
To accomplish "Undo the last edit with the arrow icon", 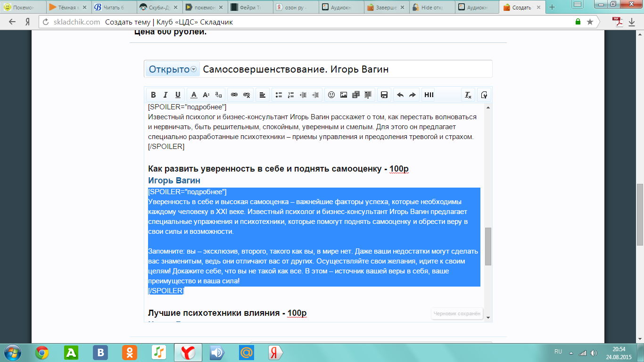I will tap(400, 95).
